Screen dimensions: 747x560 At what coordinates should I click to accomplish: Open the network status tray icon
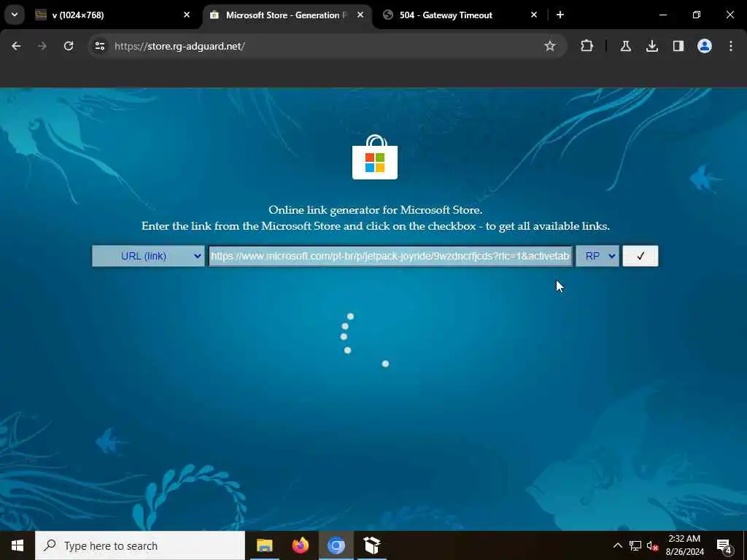[635, 545]
